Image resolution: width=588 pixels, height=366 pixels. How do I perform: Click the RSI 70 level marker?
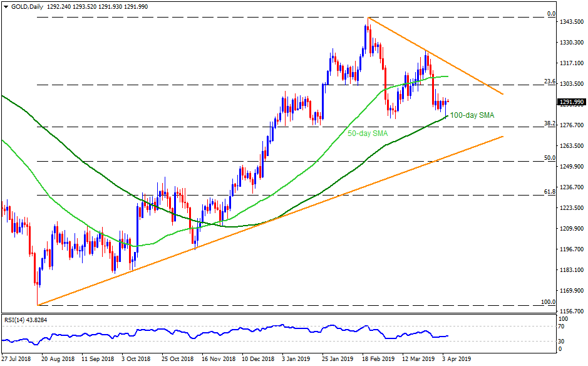click(x=562, y=327)
